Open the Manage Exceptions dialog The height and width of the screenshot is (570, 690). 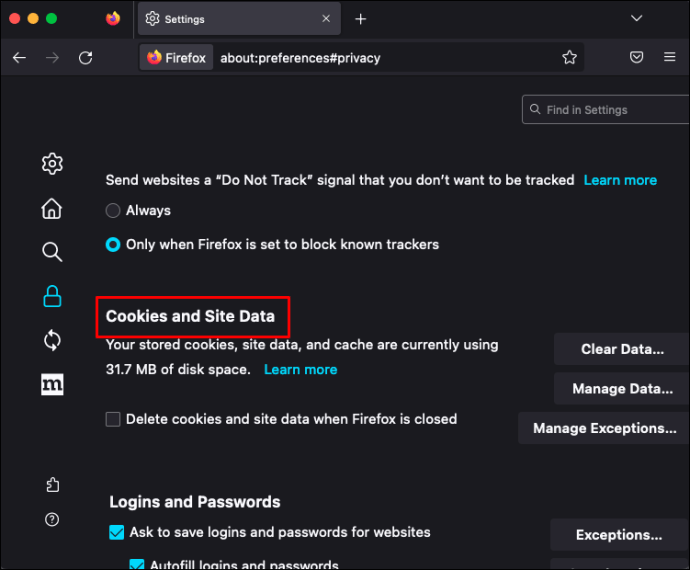pos(604,428)
